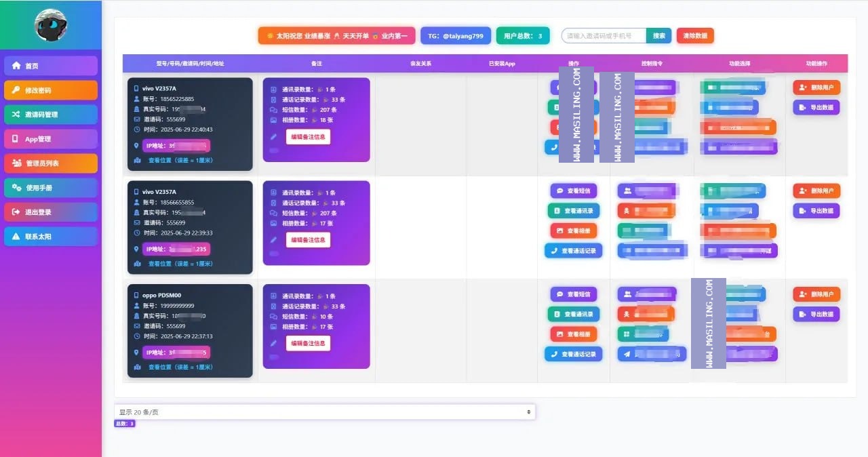This screenshot has height=457, width=868.
Task: Click 查看相册 in the account 18566655855 row
Action: 574,231
